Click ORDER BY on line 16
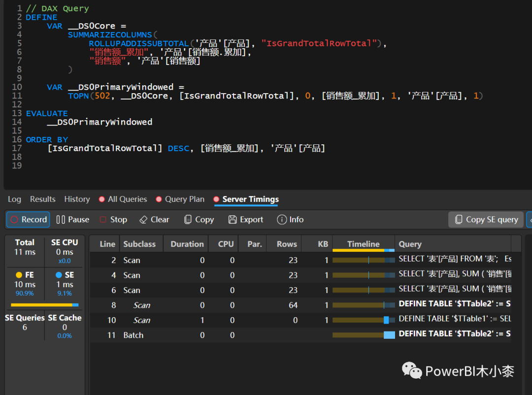Image resolution: width=532 pixels, height=395 pixels. click(x=47, y=140)
